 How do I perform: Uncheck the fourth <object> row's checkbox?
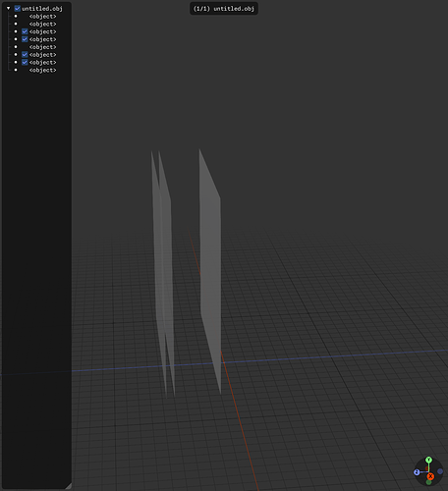25,39
